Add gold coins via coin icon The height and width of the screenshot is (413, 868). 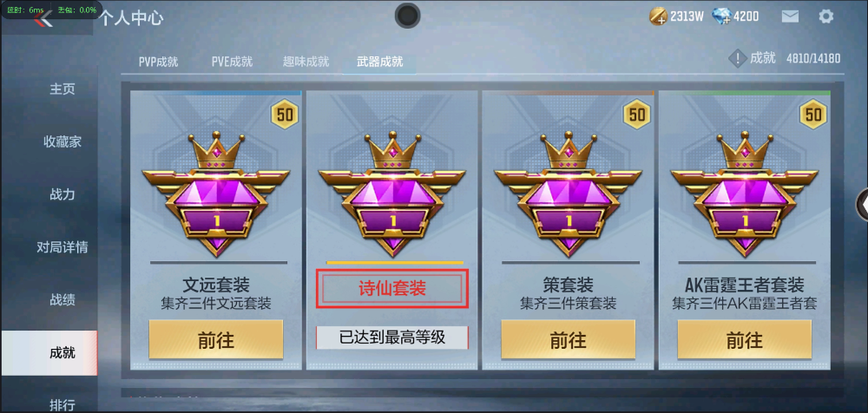tap(658, 16)
